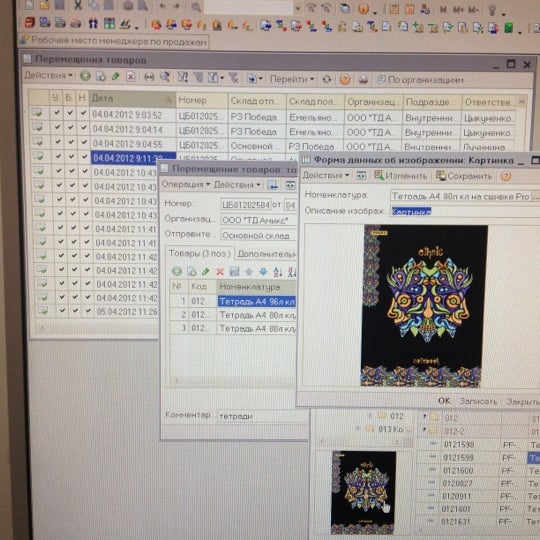Sort list by Дата column header

(x=132, y=98)
